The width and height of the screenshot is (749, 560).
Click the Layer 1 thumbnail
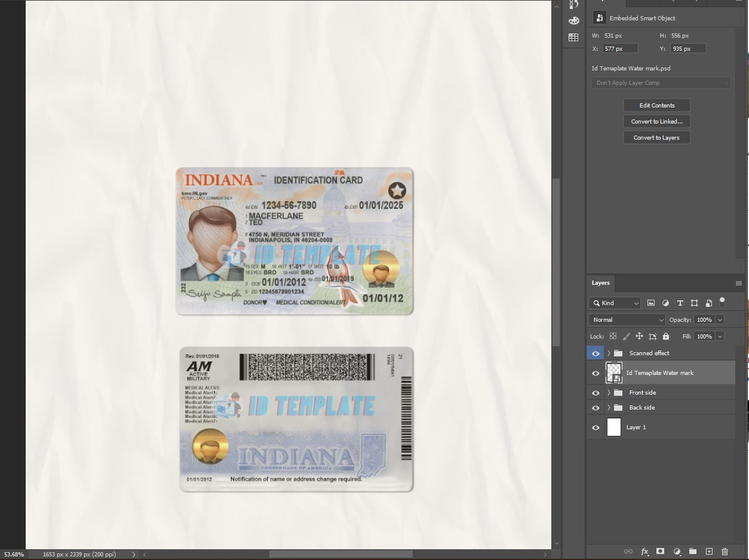614,427
